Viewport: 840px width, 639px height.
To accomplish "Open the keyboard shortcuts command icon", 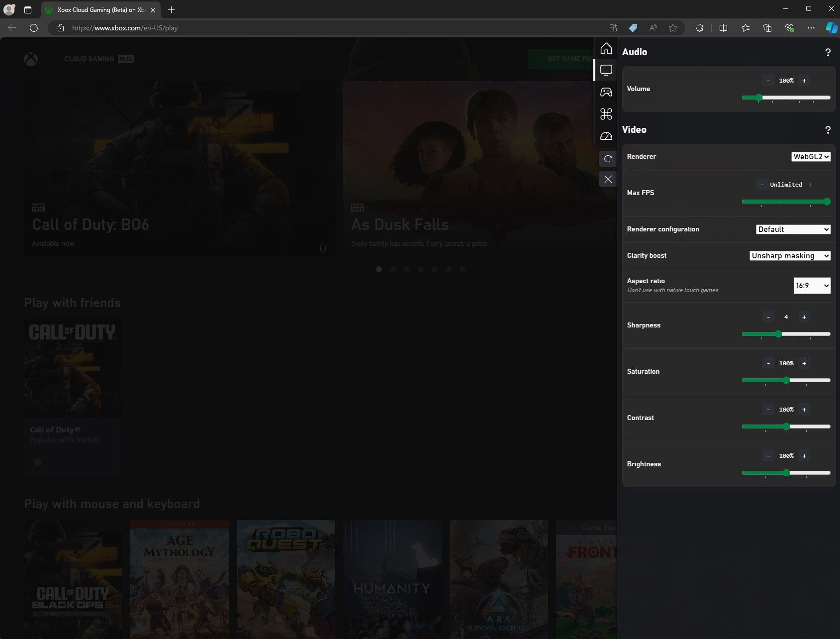I will tap(606, 114).
